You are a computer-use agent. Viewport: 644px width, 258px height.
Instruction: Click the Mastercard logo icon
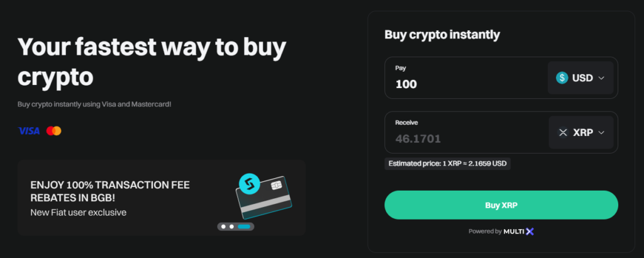pos(54,131)
